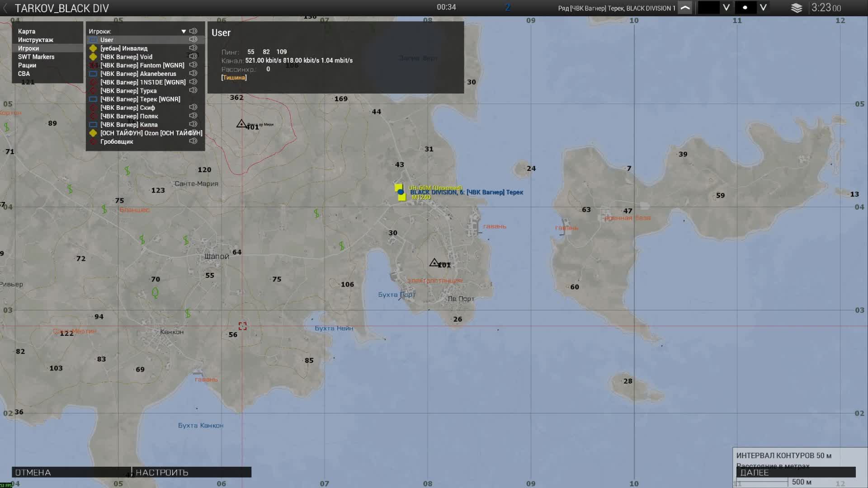
Task: Collapse channel bar with up-caret button
Action: click(685, 8)
